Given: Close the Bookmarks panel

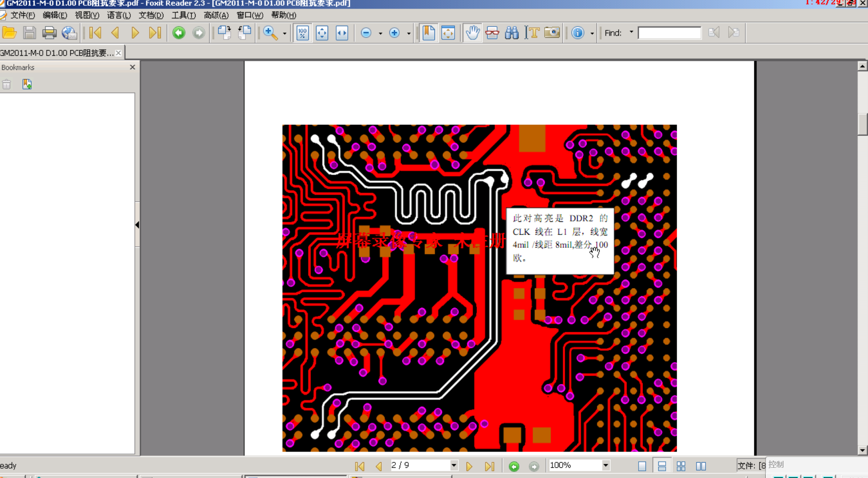Looking at the screenshot, I should coord(133,67).
